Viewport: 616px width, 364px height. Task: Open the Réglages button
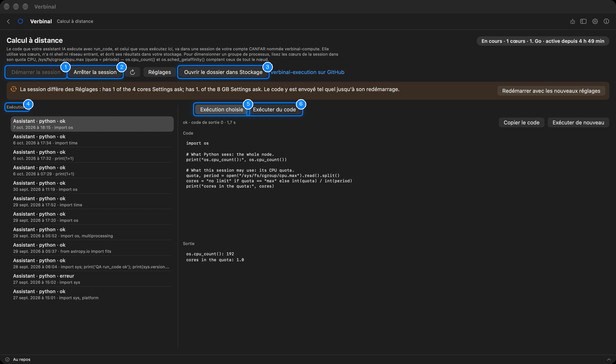(159, 72)
